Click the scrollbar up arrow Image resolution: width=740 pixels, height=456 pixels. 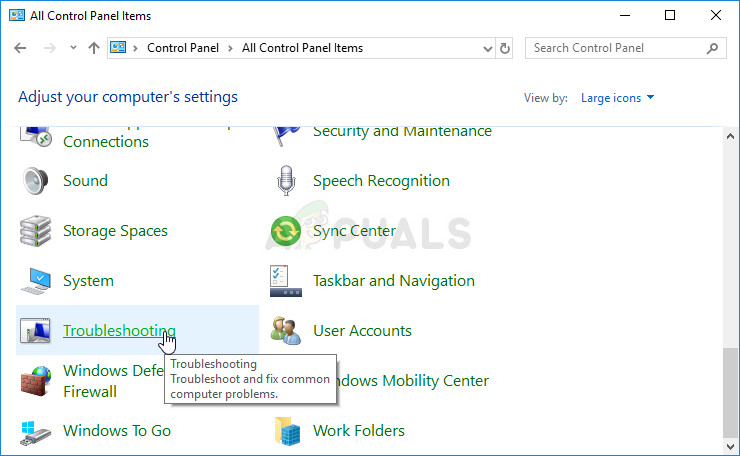pos(730,136)
